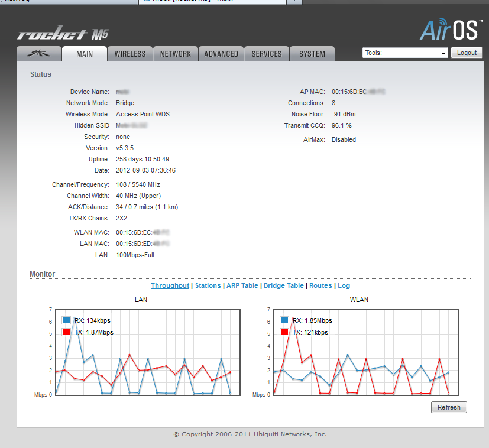Click the Refresh button

pos(449,407)
